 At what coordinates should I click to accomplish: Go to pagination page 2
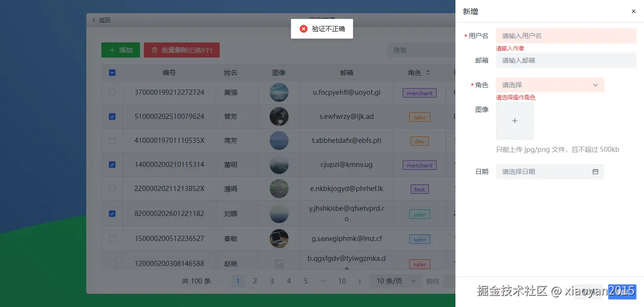(x=255, y=281)
